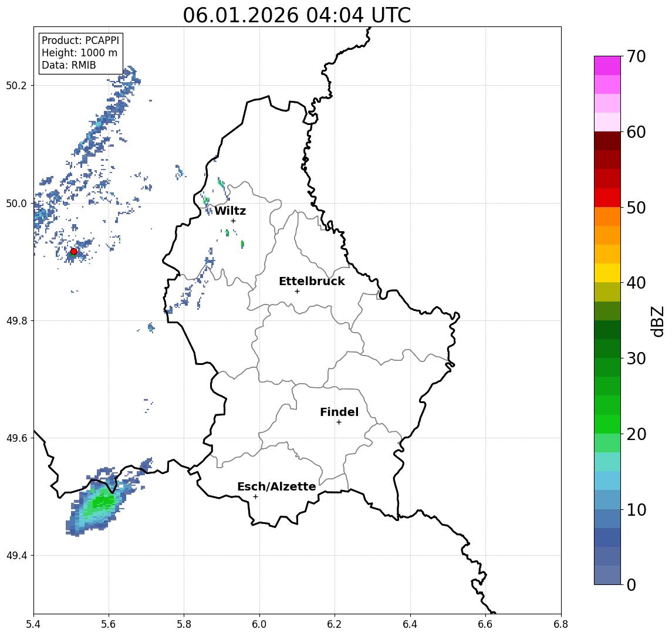Click the Esch/Alzette station cross marker
The width and height of the screenshot is (672, 636).
pos(255,497)
